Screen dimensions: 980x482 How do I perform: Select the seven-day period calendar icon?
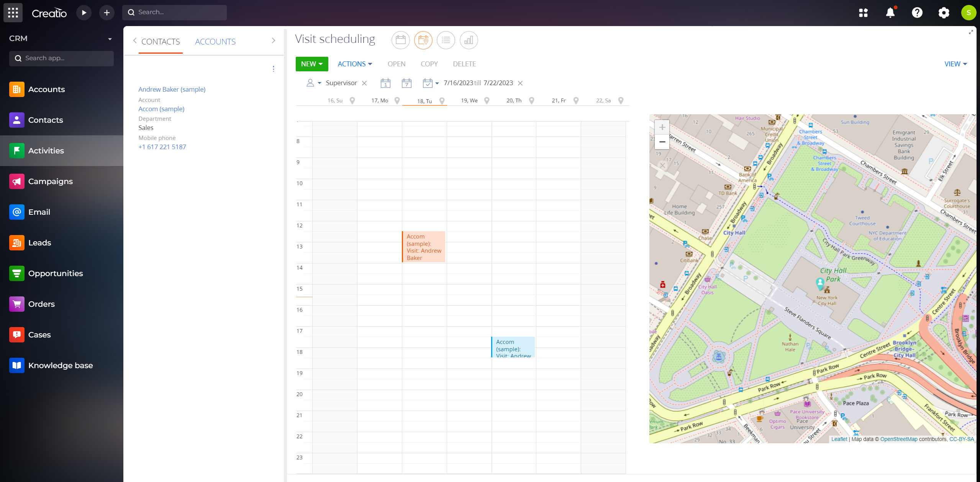[407, 83]
